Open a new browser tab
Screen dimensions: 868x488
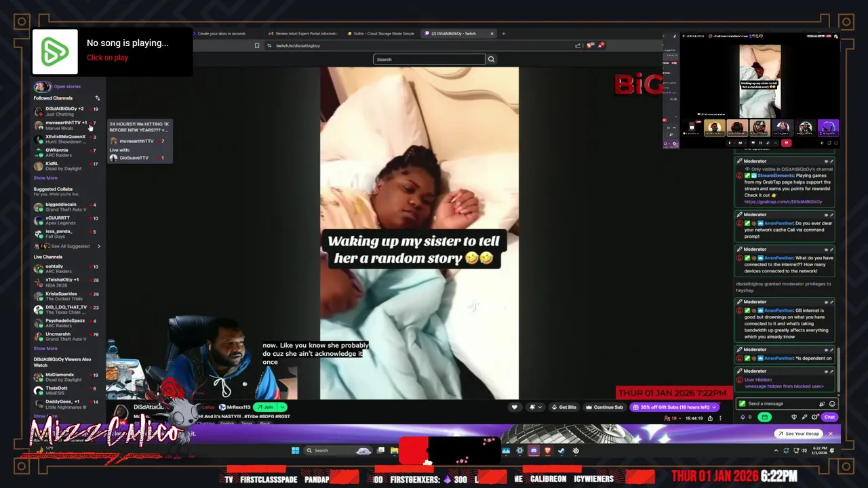[x=503, y=33]
